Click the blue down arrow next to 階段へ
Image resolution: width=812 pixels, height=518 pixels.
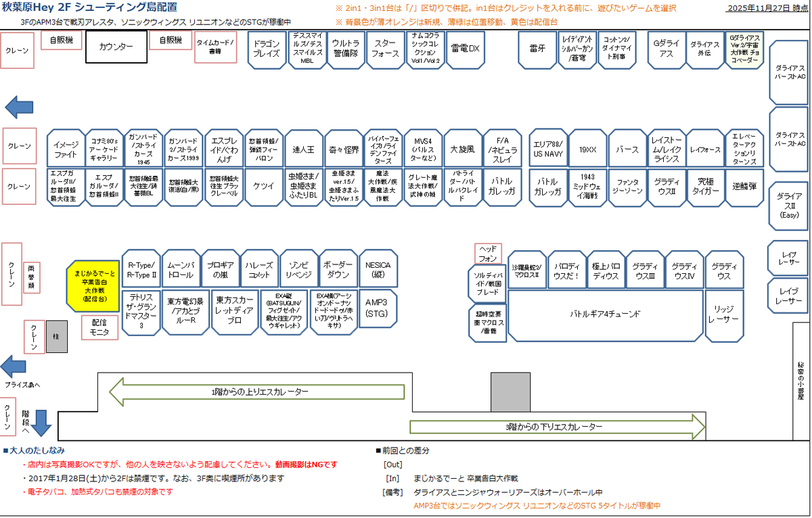point(43,423)
